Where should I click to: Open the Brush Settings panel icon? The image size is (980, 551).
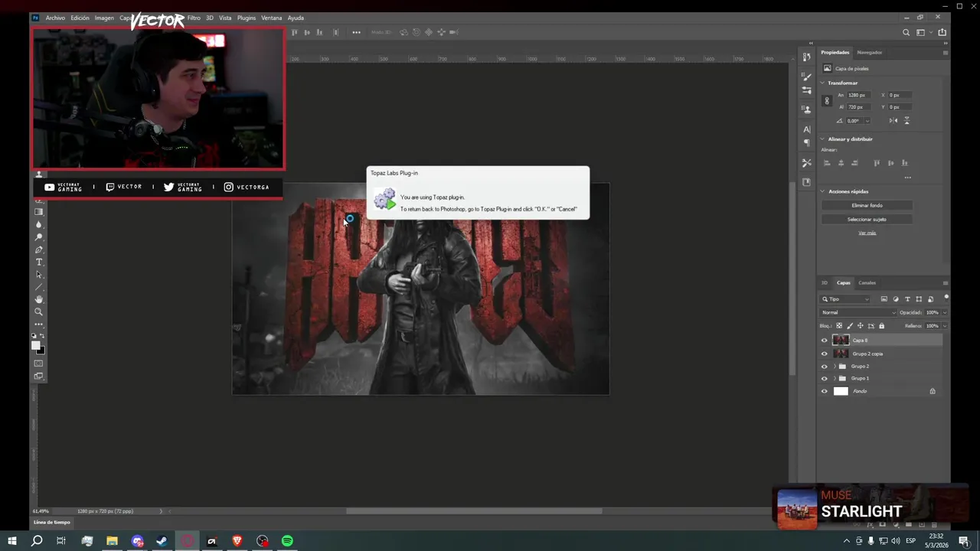point(806,77)
